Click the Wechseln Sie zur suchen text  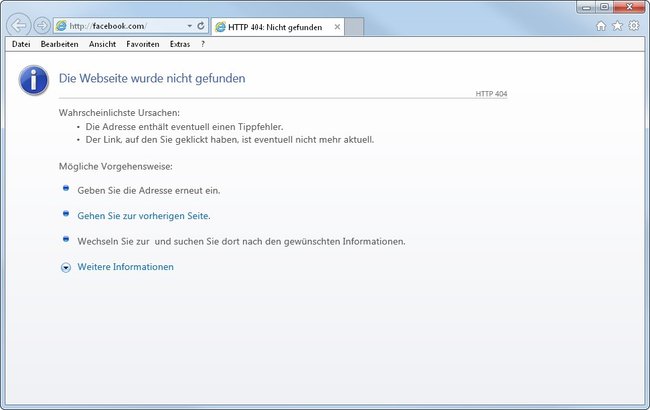click(x=241, y=241)
